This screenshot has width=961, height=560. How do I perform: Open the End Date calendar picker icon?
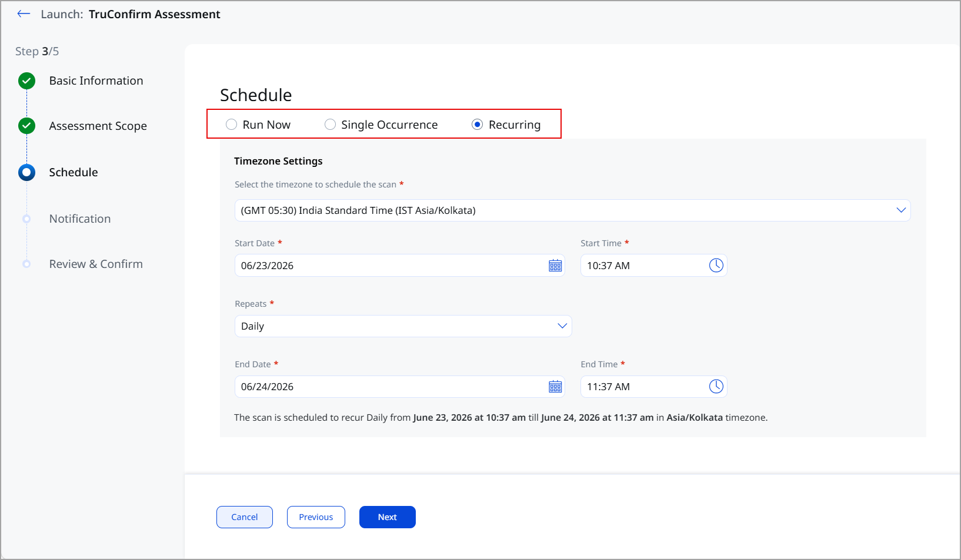(x=555, y=387)
